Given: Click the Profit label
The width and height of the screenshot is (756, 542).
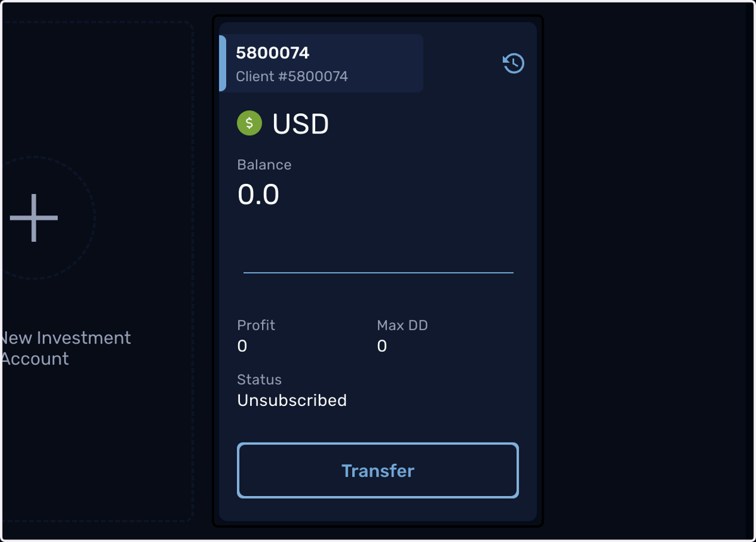Looking at the screenshot, I should (256, 325).
